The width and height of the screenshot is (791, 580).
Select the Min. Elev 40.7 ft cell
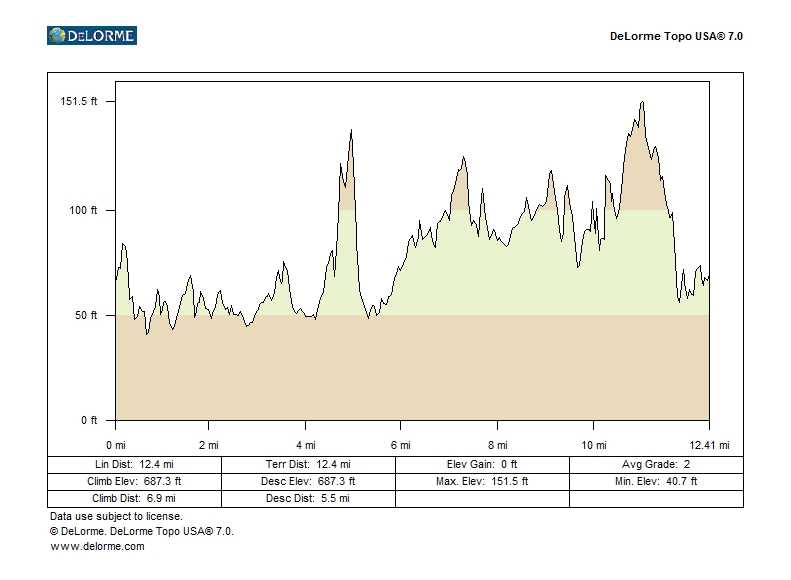tap(656, 481)
